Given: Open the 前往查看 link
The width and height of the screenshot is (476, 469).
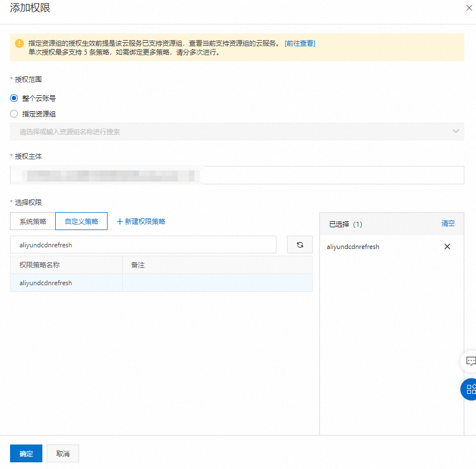Looking at the screenshot, I should point(300,43).
